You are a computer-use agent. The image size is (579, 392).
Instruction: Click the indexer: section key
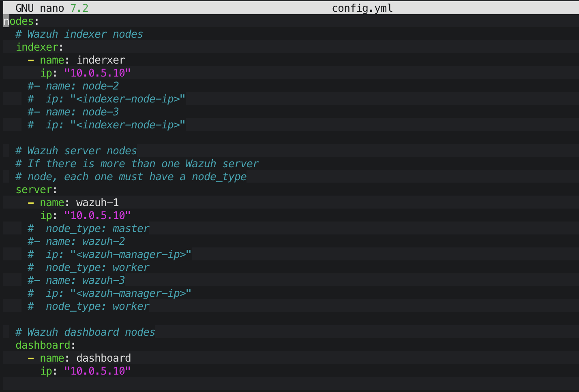tap(39, 47)
